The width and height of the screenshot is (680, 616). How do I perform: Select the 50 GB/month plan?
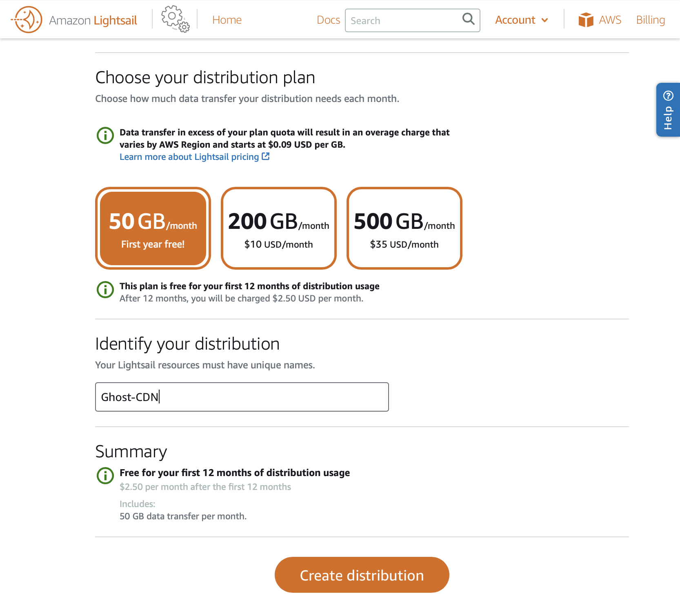click(153, 228)
